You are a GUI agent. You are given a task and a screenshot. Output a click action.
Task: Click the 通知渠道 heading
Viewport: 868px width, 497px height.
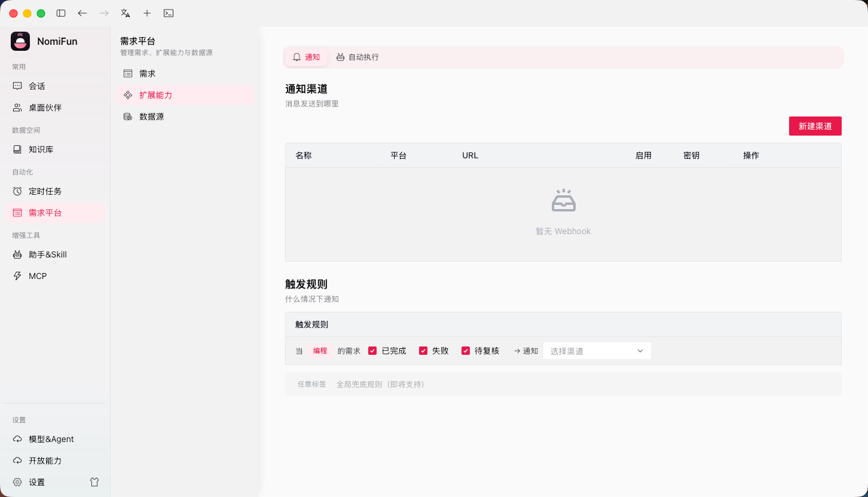point(307,89)
